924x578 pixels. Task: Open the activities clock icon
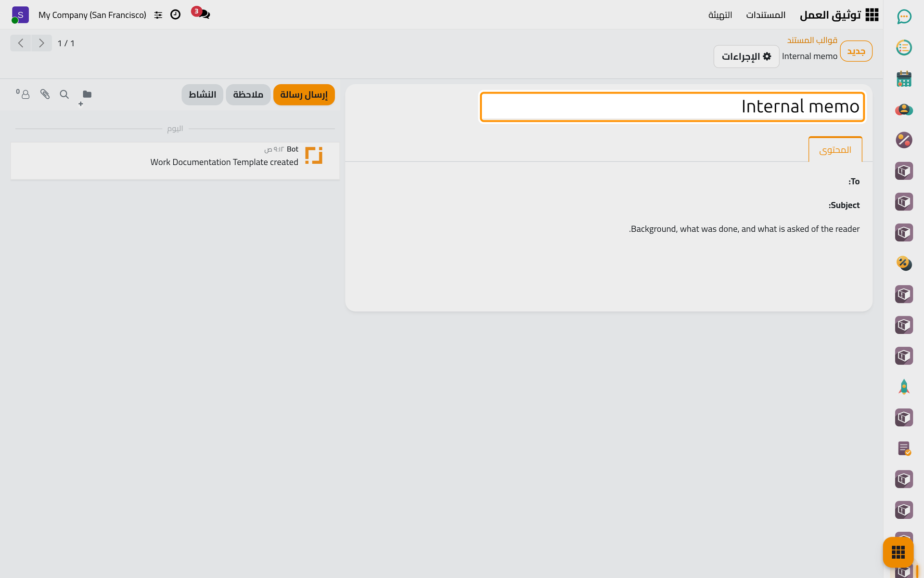(176, 15)
